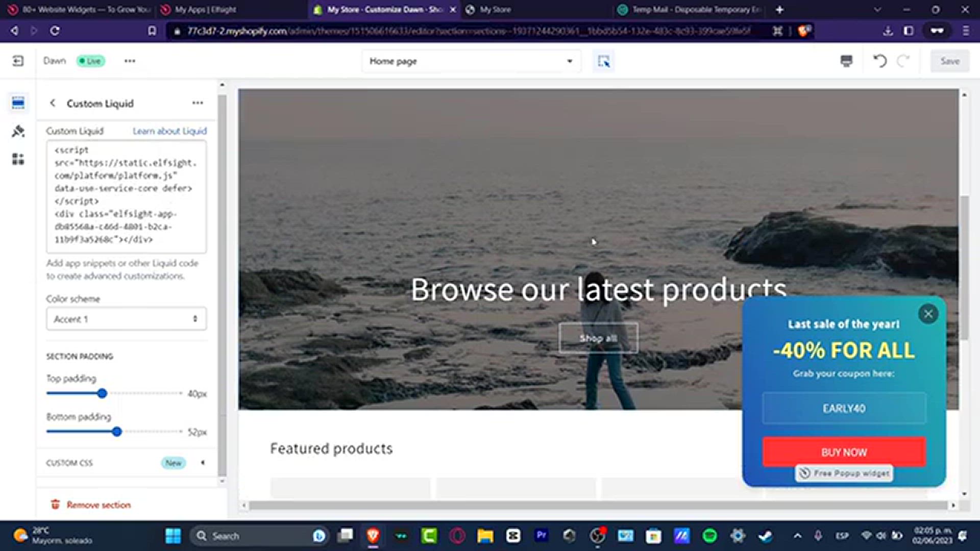Click the Live status badge
Screen dimensions: 980x551
[x=91, y=61]
